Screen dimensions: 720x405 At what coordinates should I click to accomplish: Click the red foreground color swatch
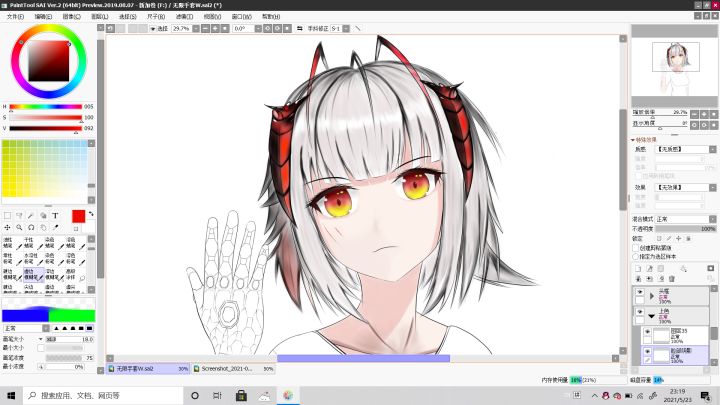[79, 216]
